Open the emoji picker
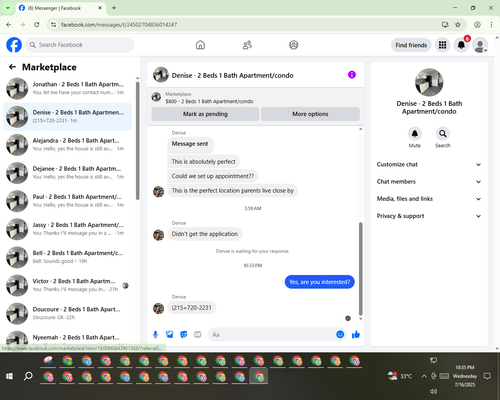 pyautogui.click(x=340, y=334)
